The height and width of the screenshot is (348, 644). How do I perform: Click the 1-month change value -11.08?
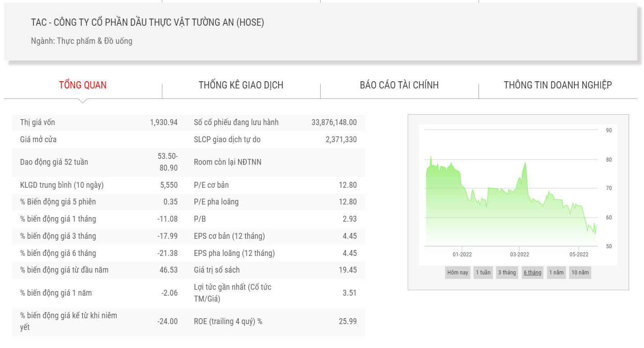168,219
